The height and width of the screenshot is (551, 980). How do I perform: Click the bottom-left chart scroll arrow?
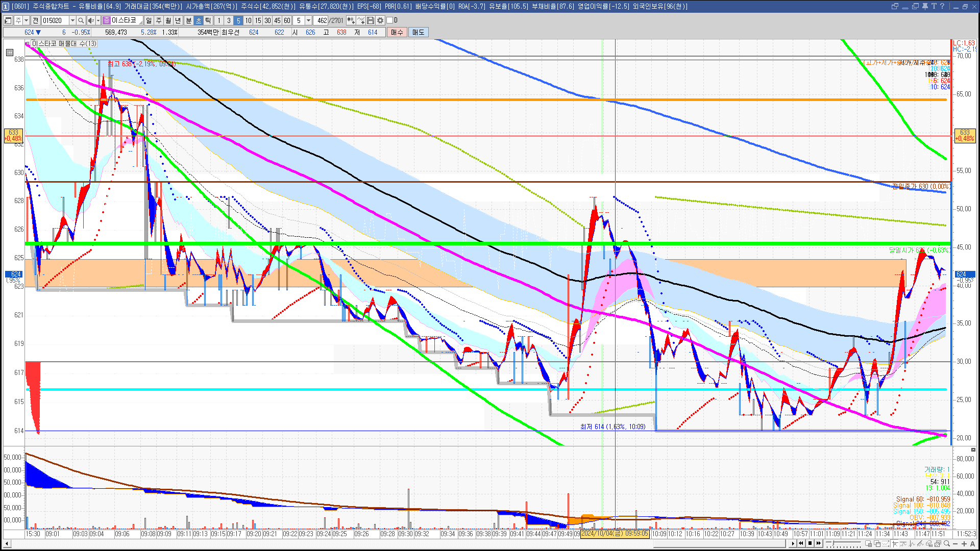pyautogui.click(x=7, y=544)
